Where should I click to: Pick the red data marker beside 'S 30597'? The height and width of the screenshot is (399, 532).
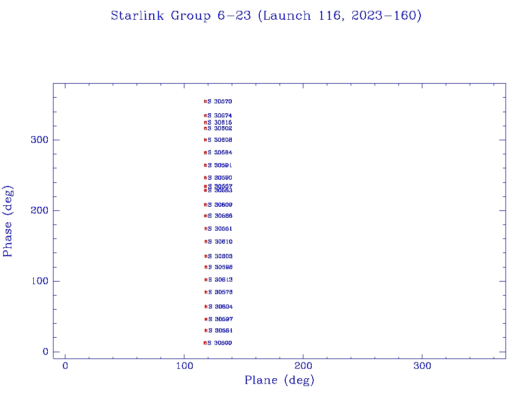tap(206, 320)
